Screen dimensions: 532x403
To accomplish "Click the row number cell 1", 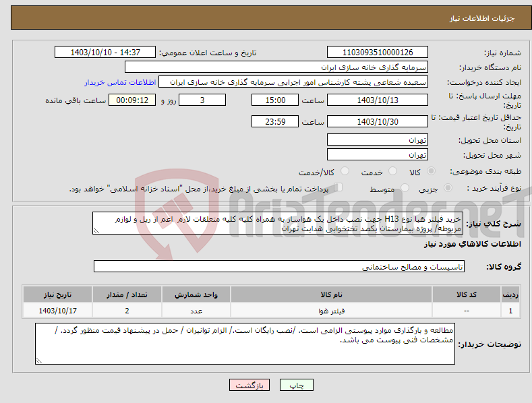I will click(510, 311).
